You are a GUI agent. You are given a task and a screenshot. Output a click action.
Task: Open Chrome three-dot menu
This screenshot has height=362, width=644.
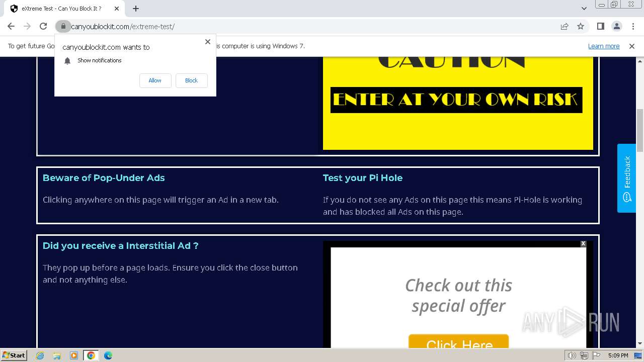(632, 26)
